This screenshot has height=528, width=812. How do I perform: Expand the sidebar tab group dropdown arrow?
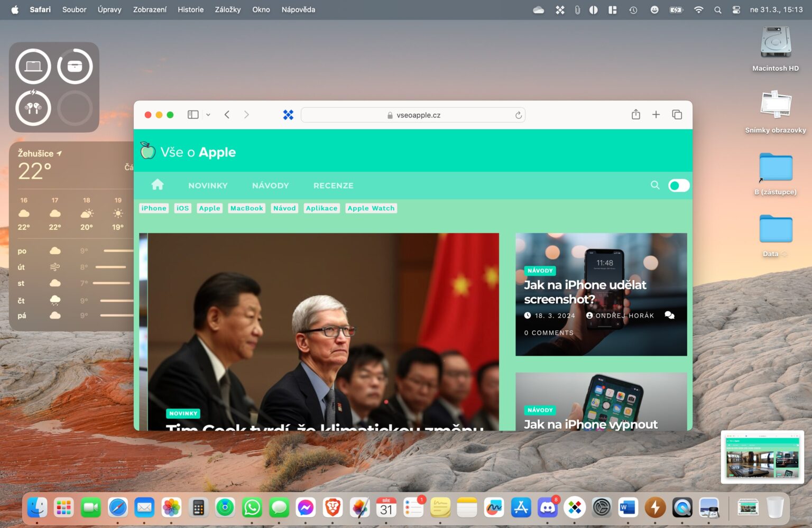pos(208,115)
